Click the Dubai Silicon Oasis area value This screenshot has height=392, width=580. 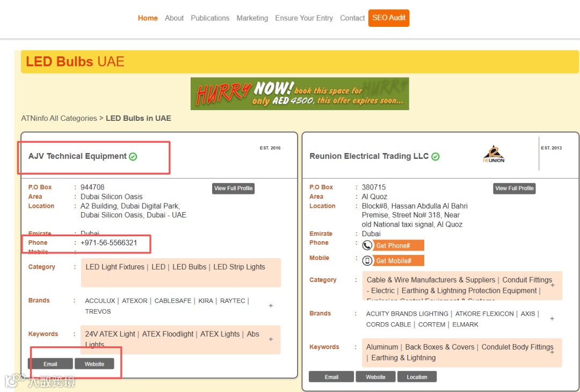coord(111,197)
